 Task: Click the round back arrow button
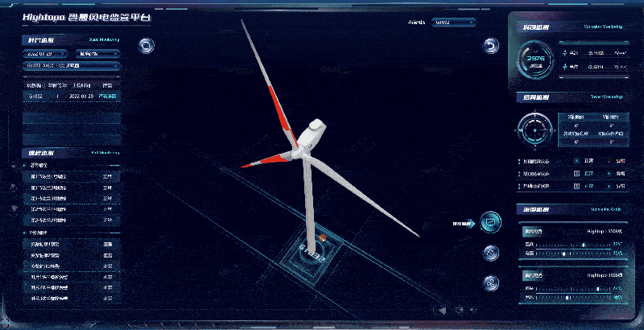pyautogui.click(x=490, y=46)
